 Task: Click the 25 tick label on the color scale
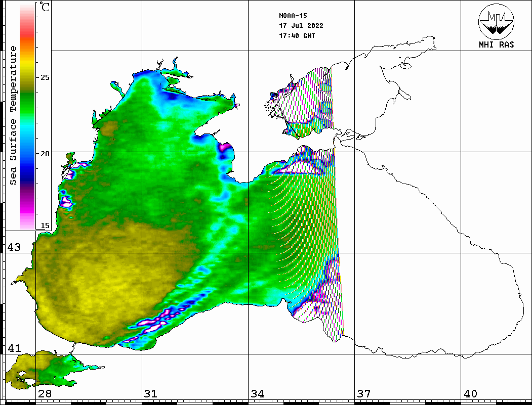[x=45, y=77]
